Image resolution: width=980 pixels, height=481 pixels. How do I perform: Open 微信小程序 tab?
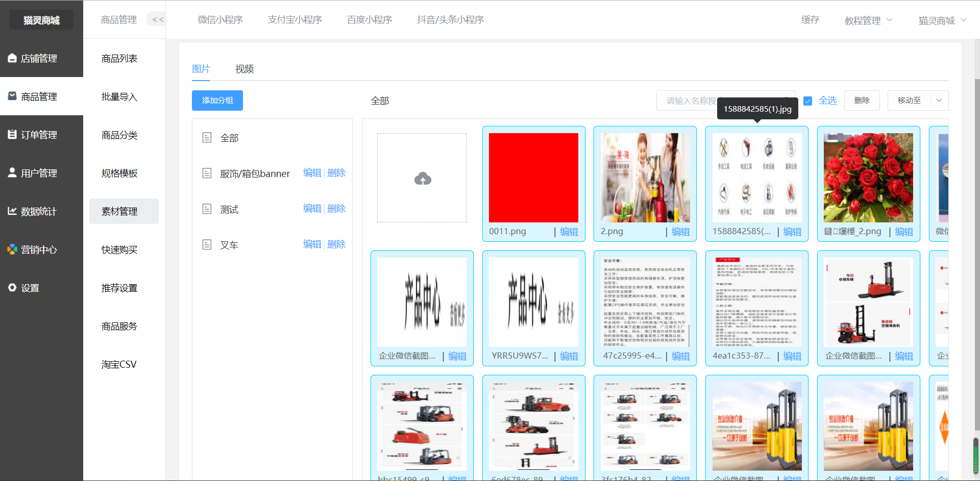[x=220, y=19]
